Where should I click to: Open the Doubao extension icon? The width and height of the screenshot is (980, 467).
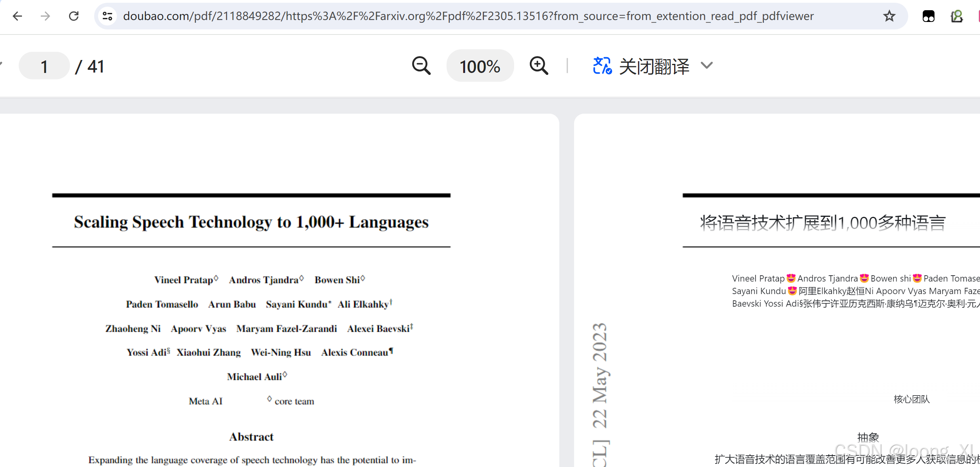point(928,16)
